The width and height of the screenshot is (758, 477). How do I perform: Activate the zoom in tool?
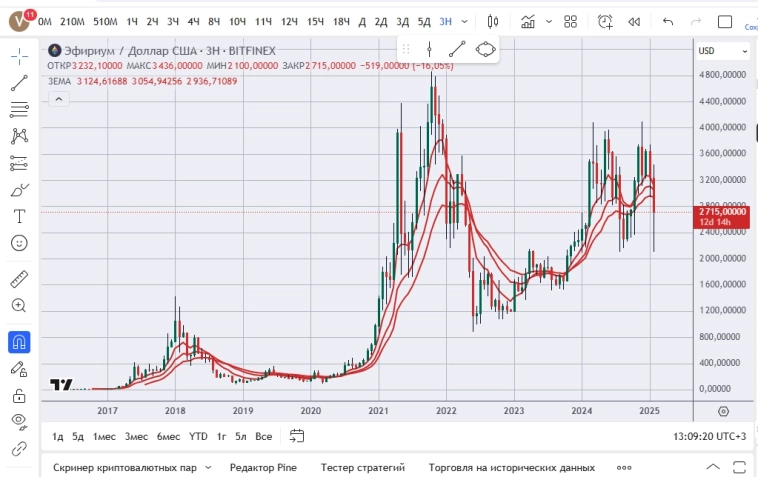click(19, 305)
